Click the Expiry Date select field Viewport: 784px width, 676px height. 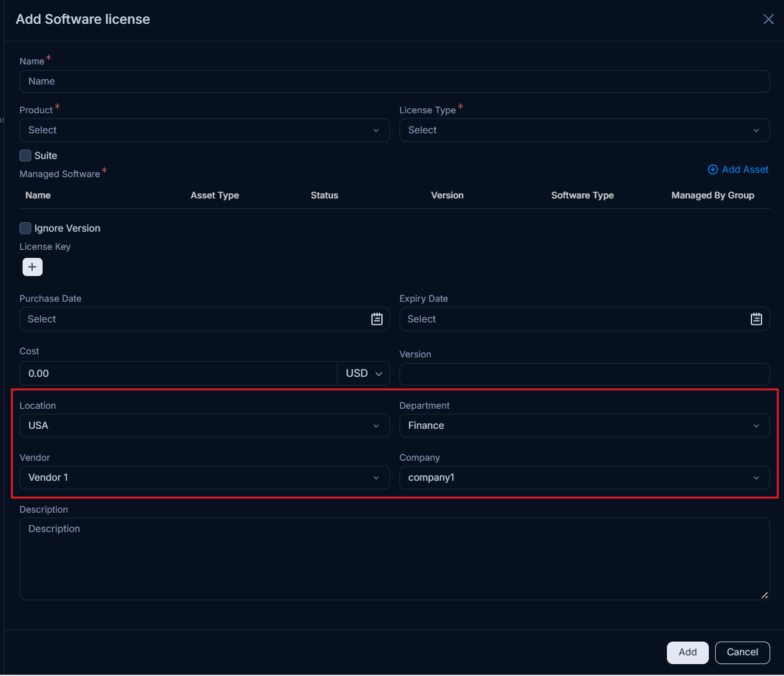coord(585,319)
